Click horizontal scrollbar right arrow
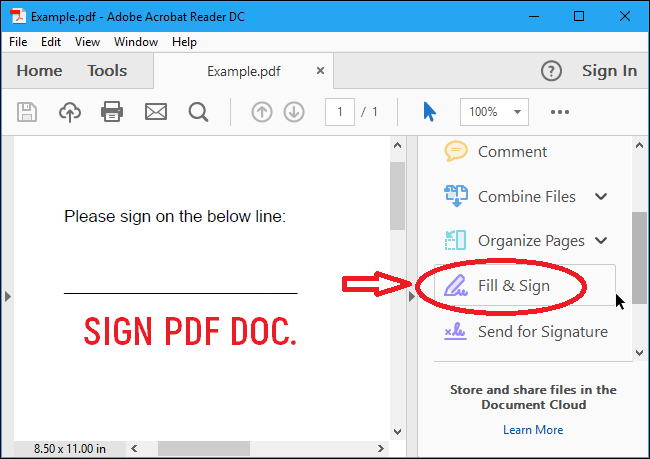 click(381, 449)
